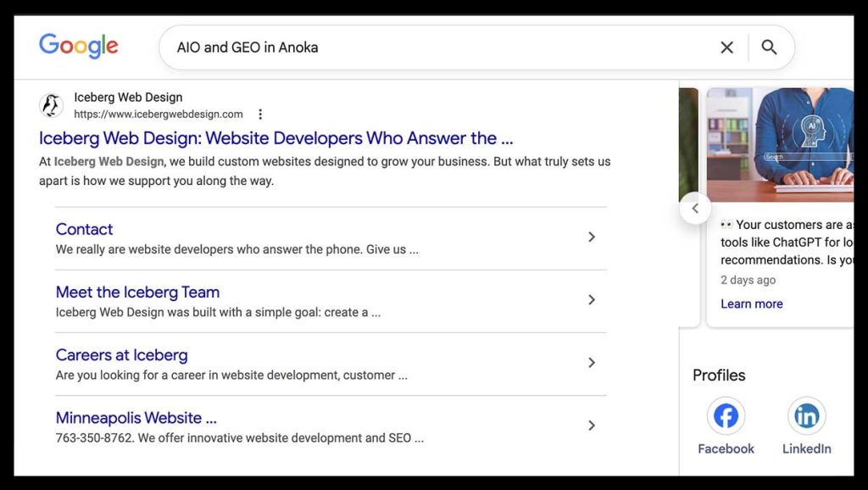This screenshot has height=490, width=868.
Task: Expand the Meet the Iceberg Team chevron
Action: tap(592, 299)
